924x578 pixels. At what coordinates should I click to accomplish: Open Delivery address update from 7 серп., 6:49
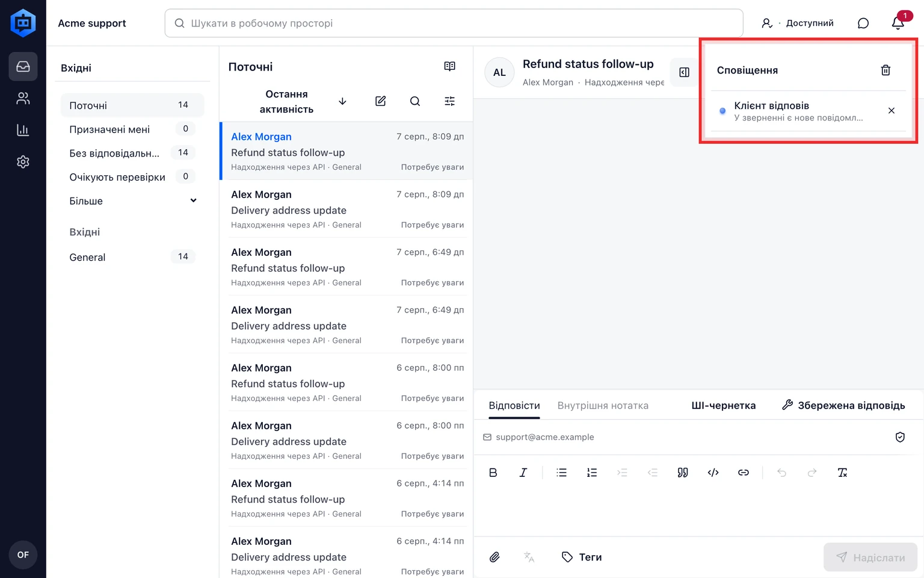[346, 325]
